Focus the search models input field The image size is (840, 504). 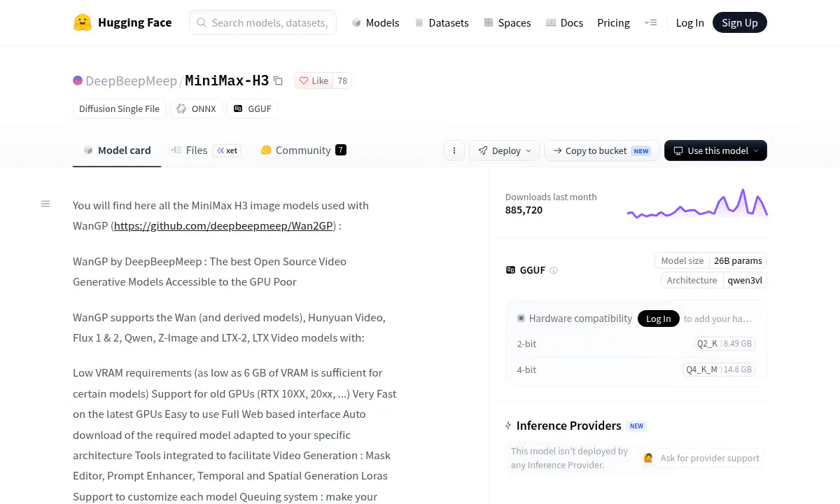pyautogui.click(x=262, y=22)
